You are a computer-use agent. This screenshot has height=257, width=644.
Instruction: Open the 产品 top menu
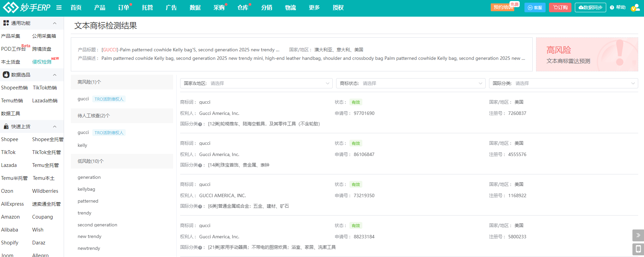tap(100, 7)
